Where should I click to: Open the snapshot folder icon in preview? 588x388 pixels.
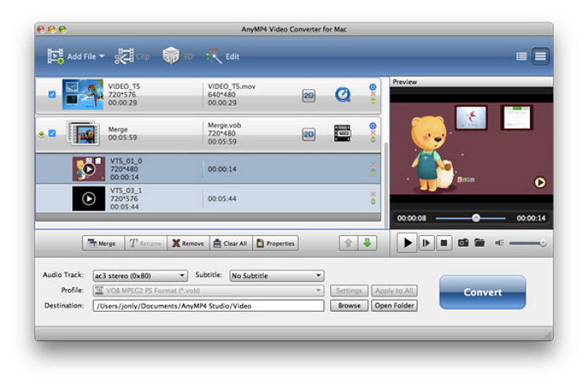pyautogui.click(x=480, y=243)
